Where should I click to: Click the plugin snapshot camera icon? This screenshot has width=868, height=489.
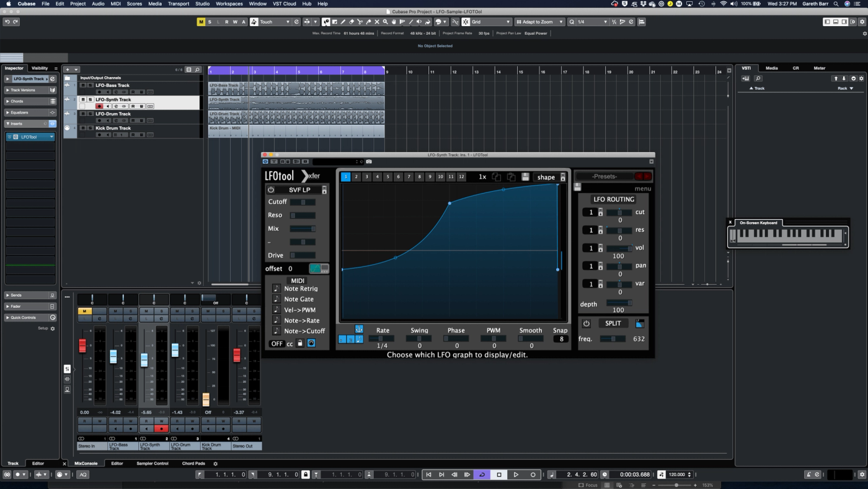click(369, 161)
